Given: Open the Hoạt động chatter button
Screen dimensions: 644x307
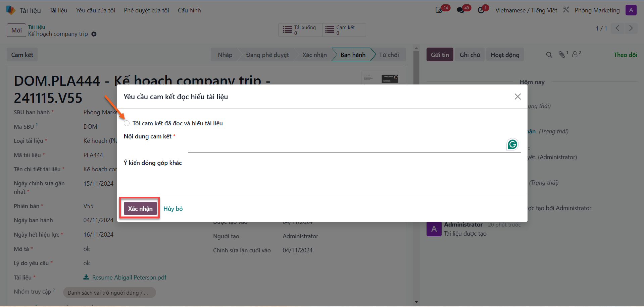Looking at the screenshot, I should (x=505, y=55).
